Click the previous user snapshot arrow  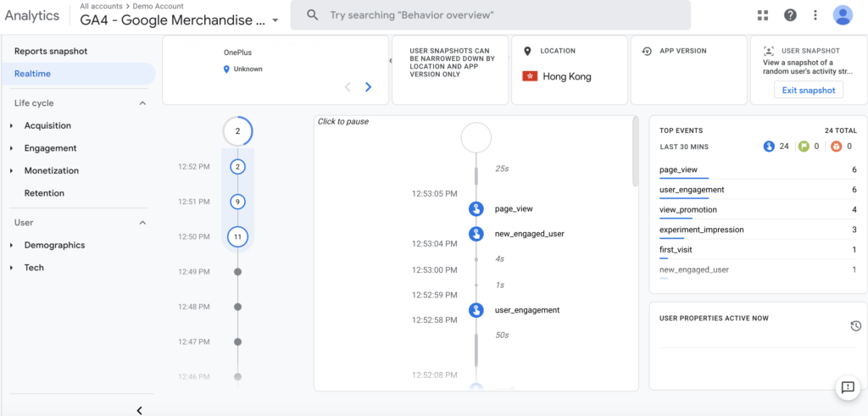348,86
